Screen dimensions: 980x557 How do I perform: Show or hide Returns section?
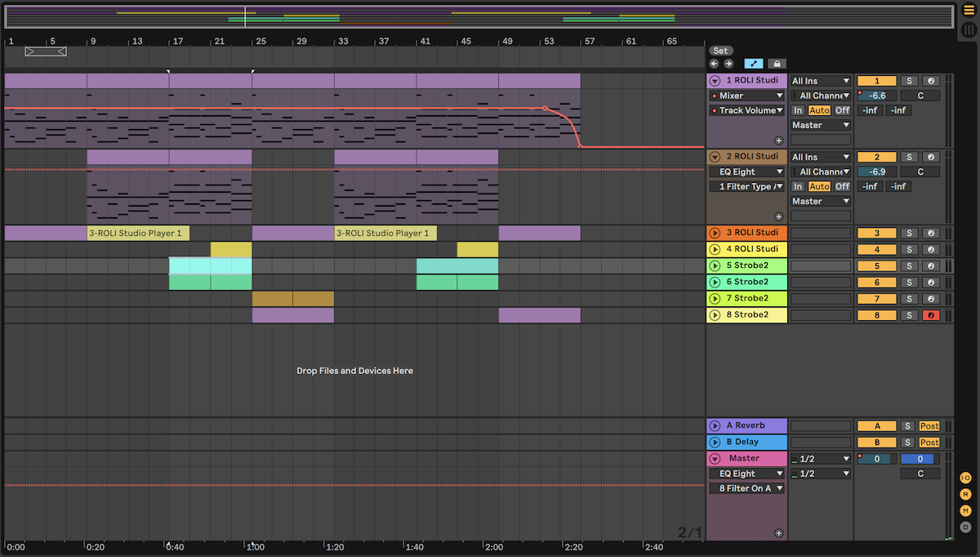pyautogui.click(x=965, y=494)
